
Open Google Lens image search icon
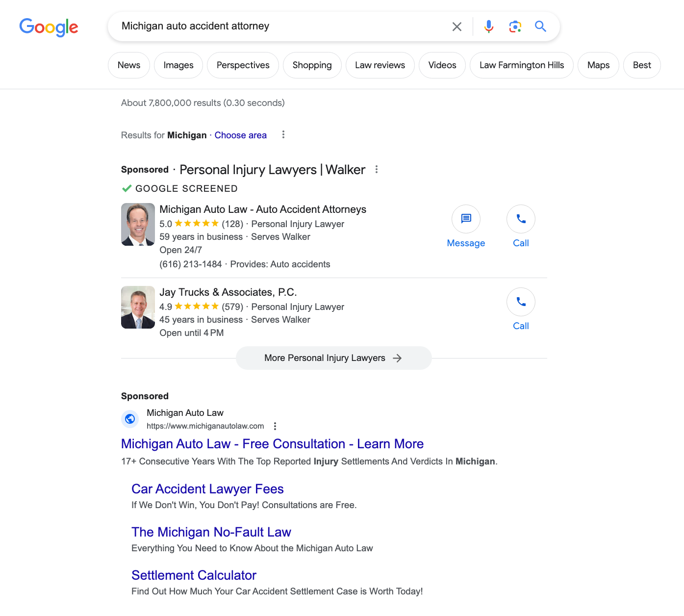point(515,26)
